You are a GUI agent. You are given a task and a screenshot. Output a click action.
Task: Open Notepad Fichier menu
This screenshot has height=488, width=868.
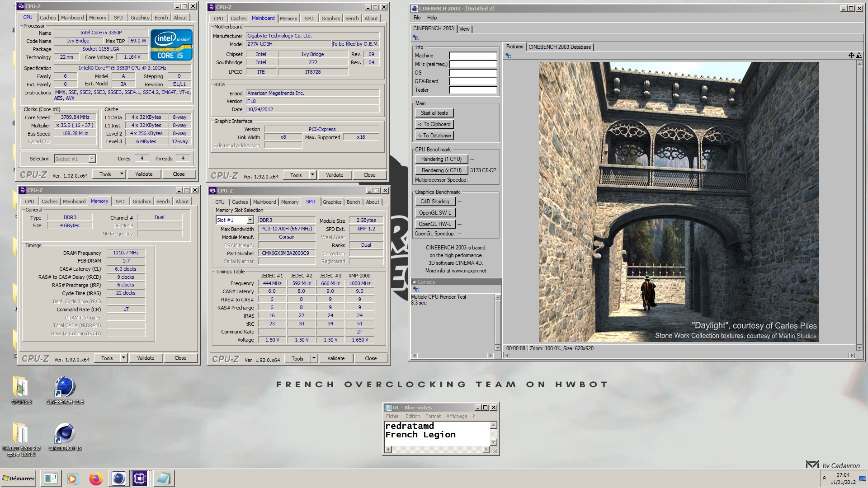393,416
